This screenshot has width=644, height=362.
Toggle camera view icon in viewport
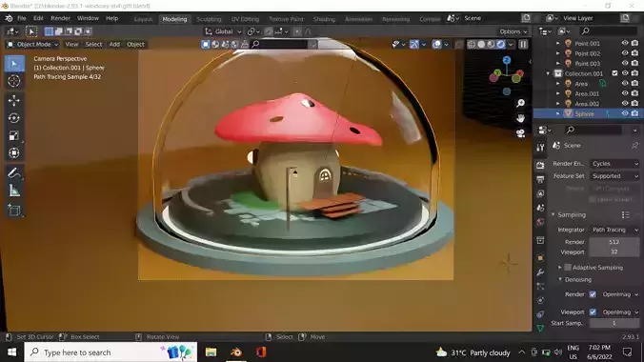(x=520, y=133)
